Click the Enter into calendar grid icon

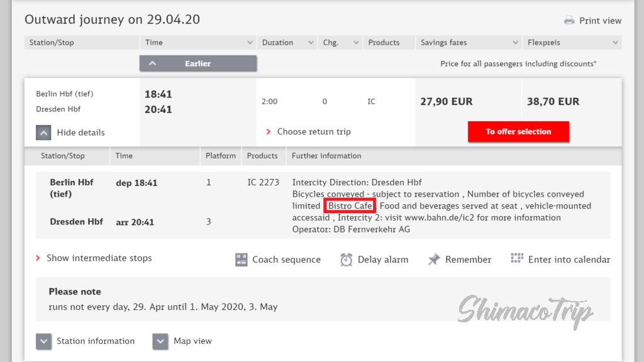tap(517, 259)
